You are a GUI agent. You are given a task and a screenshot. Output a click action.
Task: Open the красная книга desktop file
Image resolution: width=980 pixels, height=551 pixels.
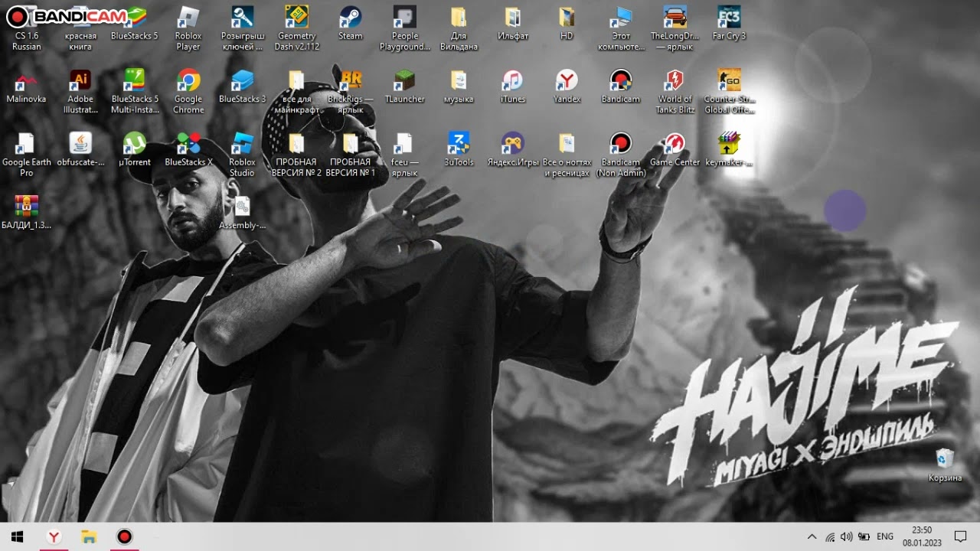pyautogui.click(x=80, y=28)
